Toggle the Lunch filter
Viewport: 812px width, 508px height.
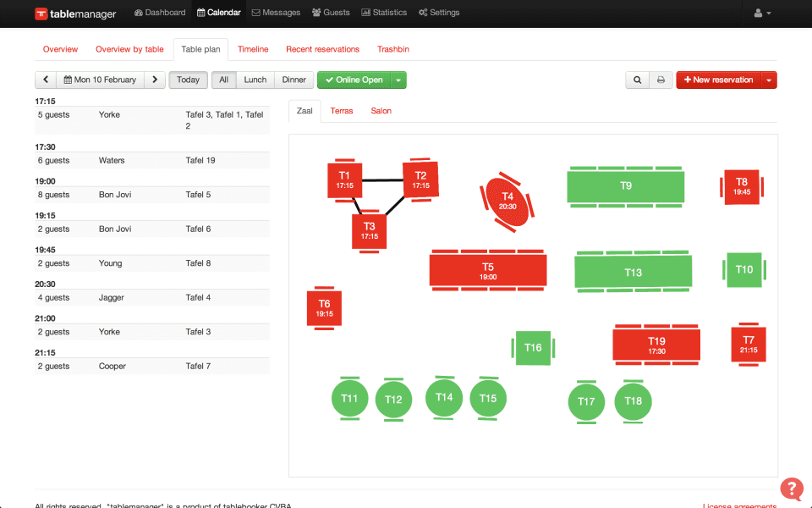(255, 80)
